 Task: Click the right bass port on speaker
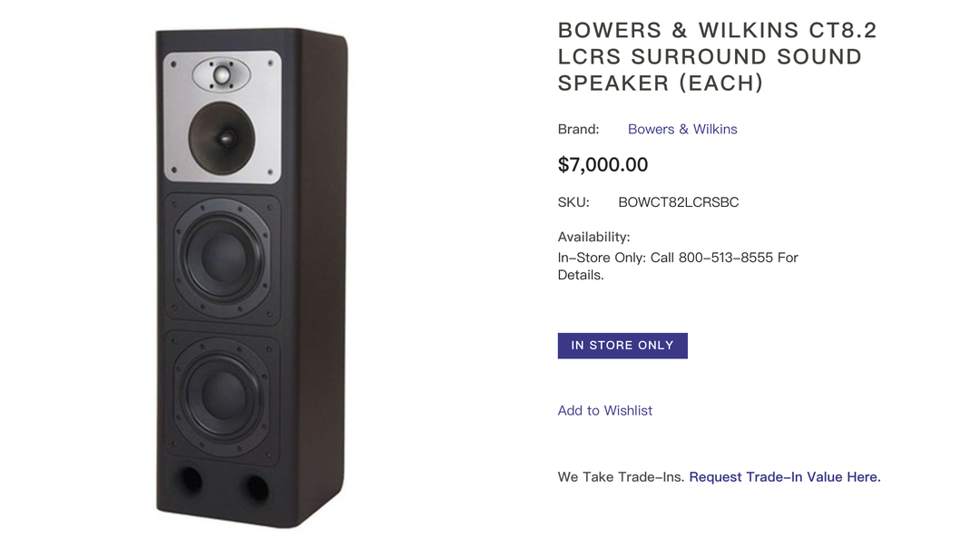pyautogui.click(x=256, y=487)
